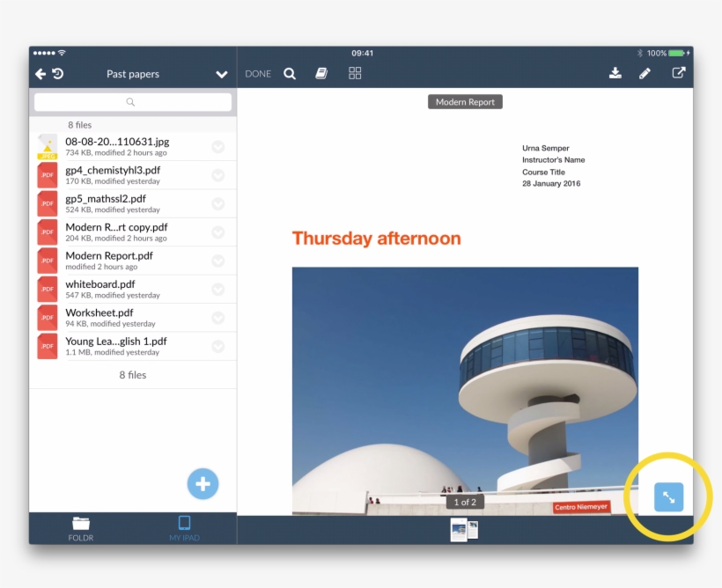Download the document using download icon

[x=615, y=73]
